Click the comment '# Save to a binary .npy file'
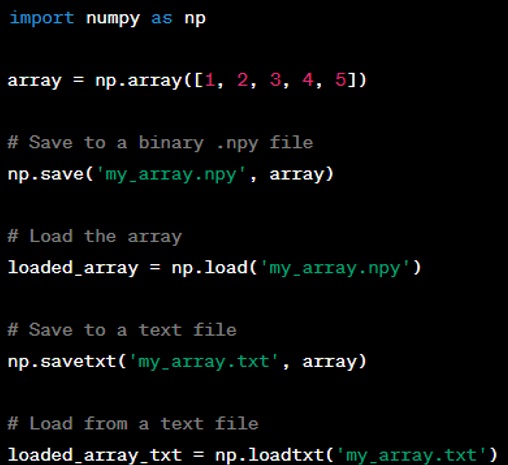Viewport: 508px width, 465px height. [x=160, y=143]
